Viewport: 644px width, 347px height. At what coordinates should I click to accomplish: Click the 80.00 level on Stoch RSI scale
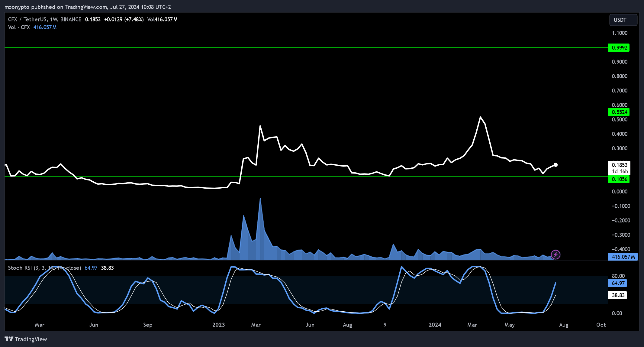pyautogui.click(x=618, y=276)
